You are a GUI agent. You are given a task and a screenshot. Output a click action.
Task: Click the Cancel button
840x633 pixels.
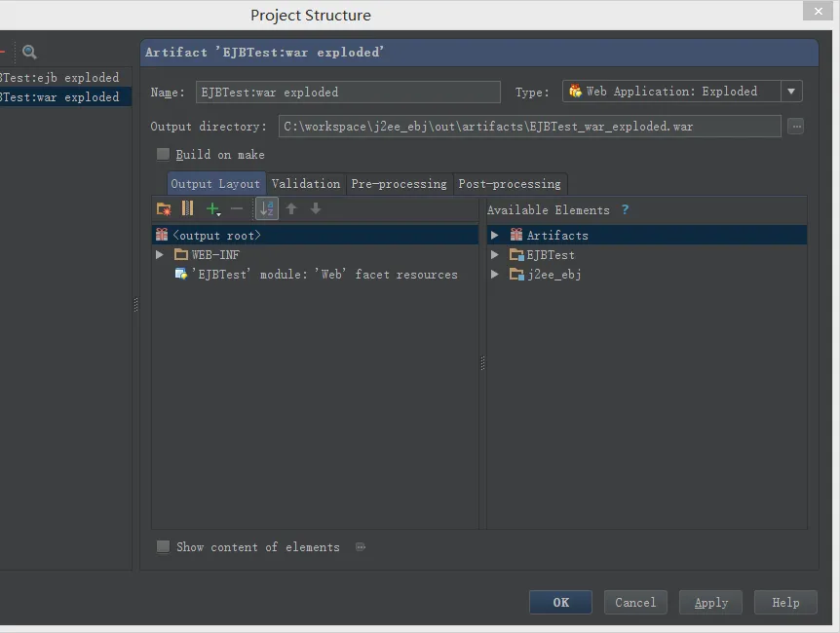click(x=635, y=602)
